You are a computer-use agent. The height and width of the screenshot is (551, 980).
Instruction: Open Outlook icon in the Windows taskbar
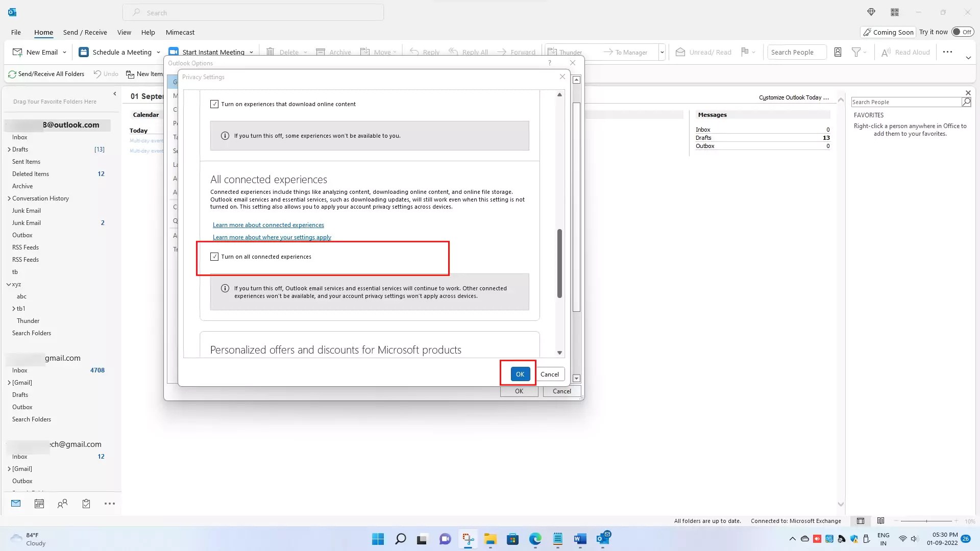point(604,539)
